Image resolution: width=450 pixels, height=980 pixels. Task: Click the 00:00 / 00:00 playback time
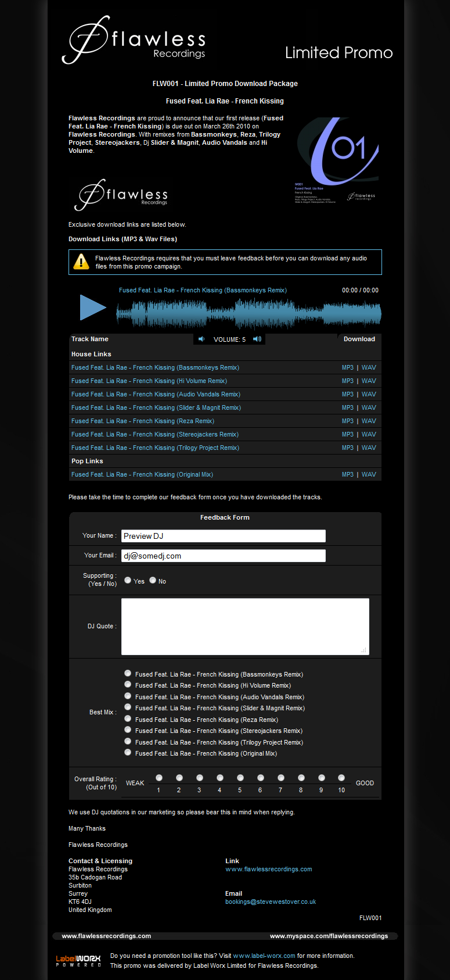click(360, 290)
